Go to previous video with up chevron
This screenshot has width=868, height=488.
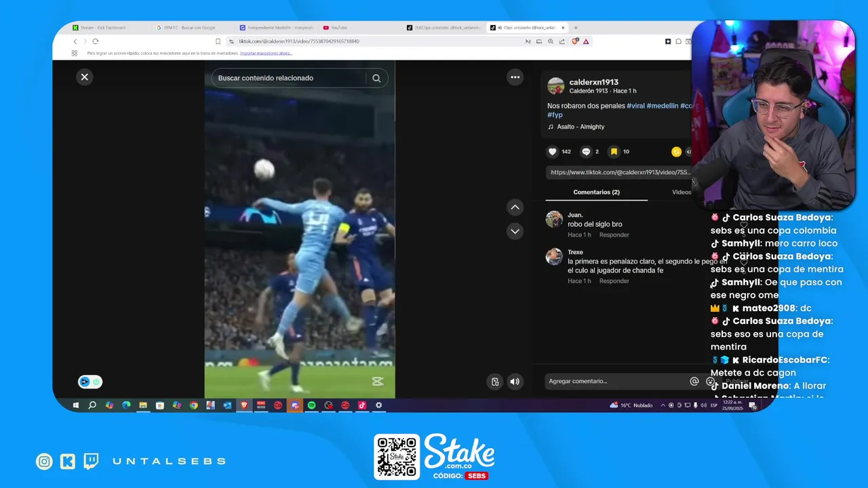(515, 207)
